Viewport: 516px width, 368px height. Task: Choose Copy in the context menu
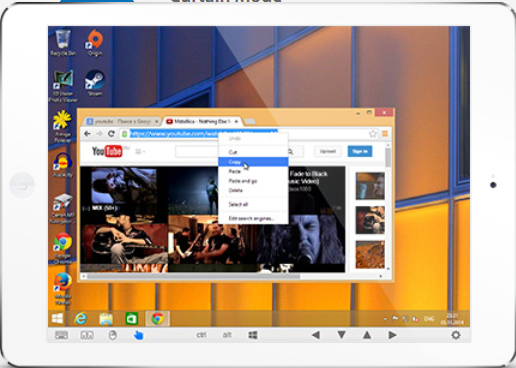point(253,162)
